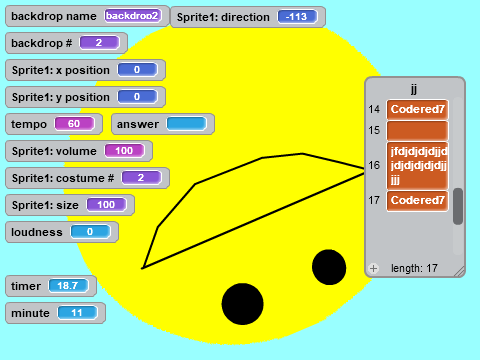The image size is (480, 360).
Task: Click the timer monitor
Action: click(51, 286)
